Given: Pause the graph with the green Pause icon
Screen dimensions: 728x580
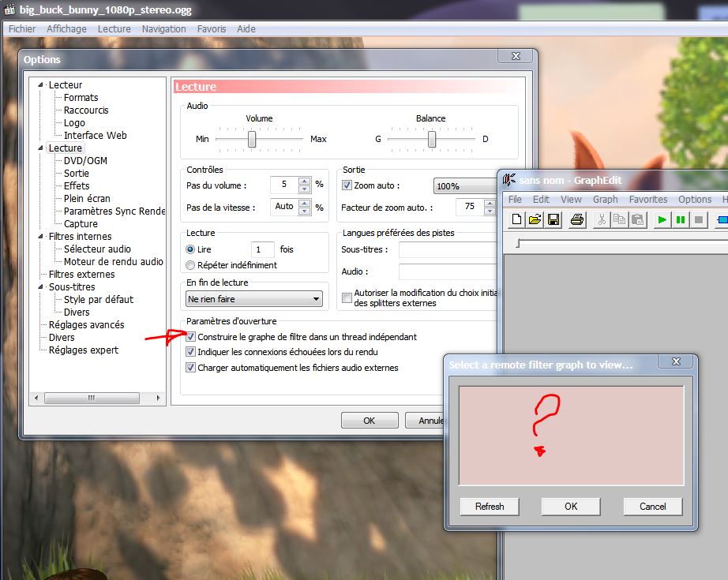Looking at the screenshot, I should coord(680,219).
